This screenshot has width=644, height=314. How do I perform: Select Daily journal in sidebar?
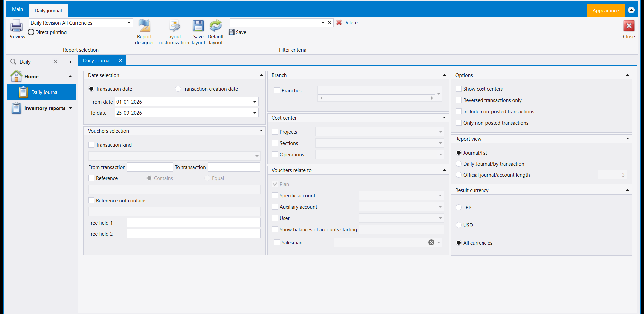pos(42,92)
